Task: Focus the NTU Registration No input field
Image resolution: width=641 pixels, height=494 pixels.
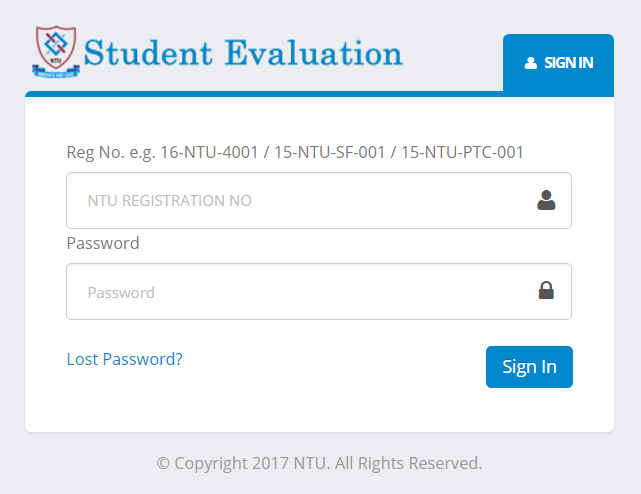Action: pos(300,200)
